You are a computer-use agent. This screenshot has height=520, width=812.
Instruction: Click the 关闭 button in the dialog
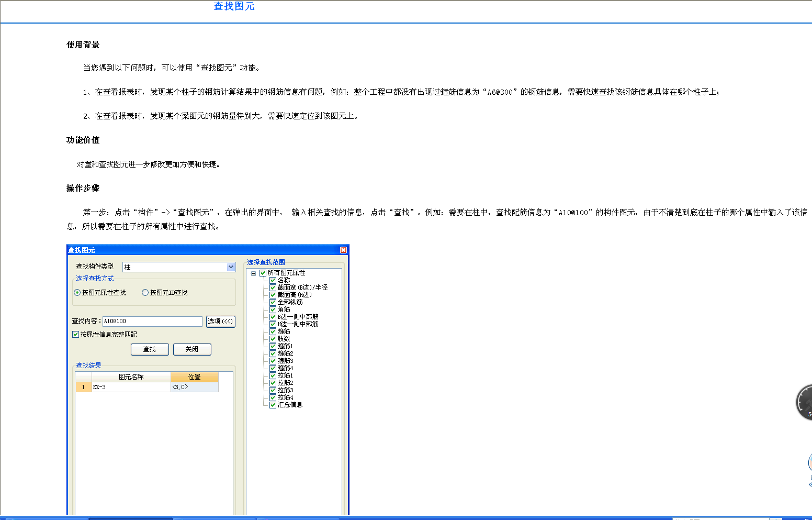(192, 349)
